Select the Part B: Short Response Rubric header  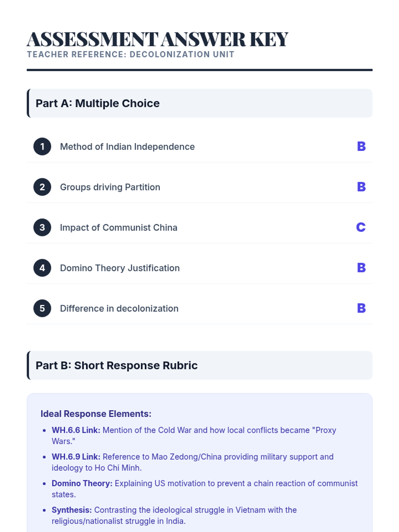(116, 365)
